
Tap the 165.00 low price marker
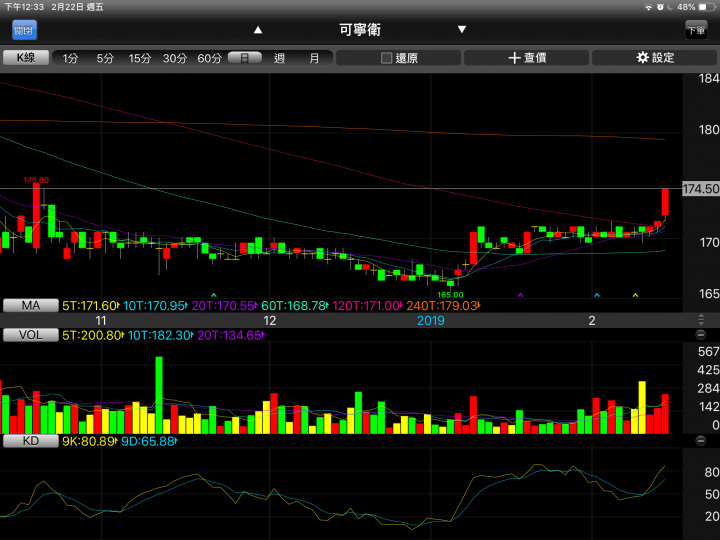pos(450,295)
